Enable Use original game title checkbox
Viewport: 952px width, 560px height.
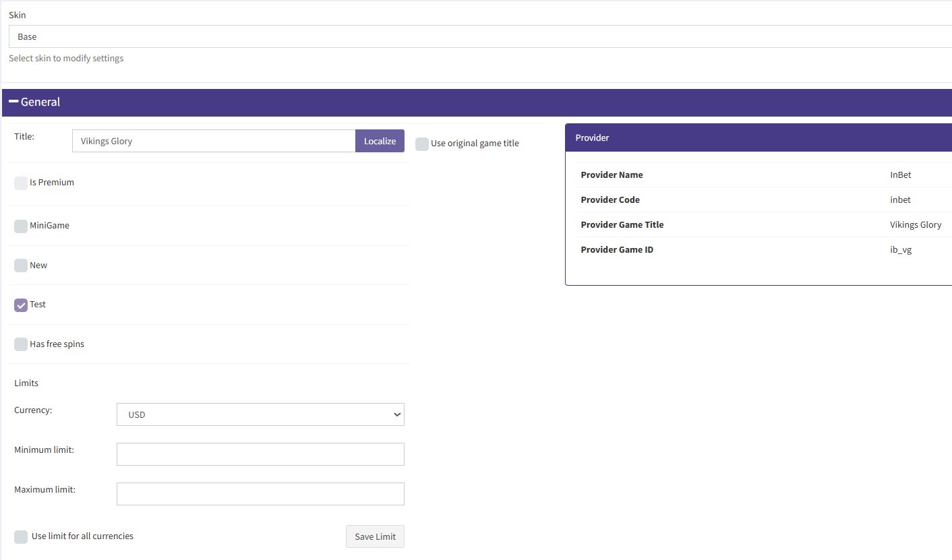coord(422,144)
